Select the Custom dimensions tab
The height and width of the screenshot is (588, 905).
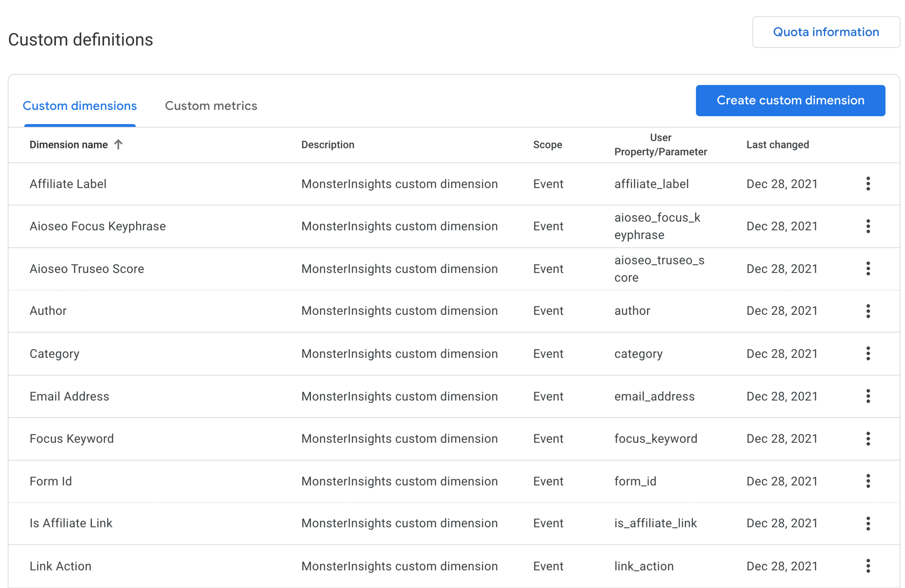tap(79, 106)
